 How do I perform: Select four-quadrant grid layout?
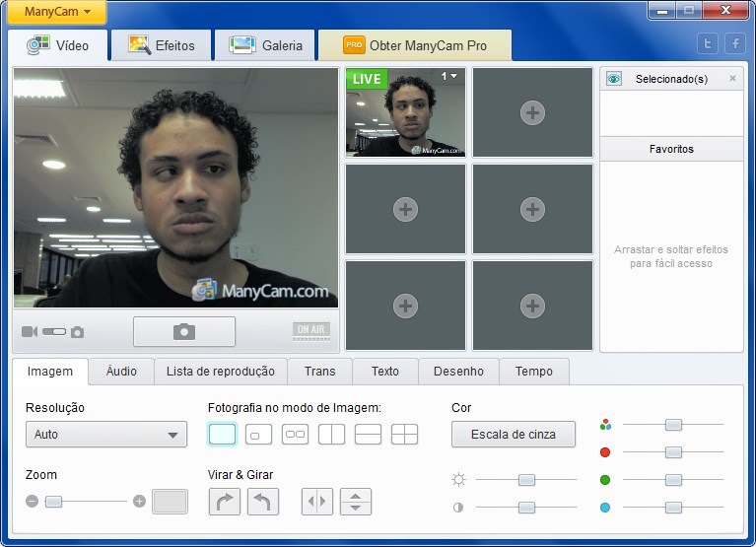click(404, 435)
